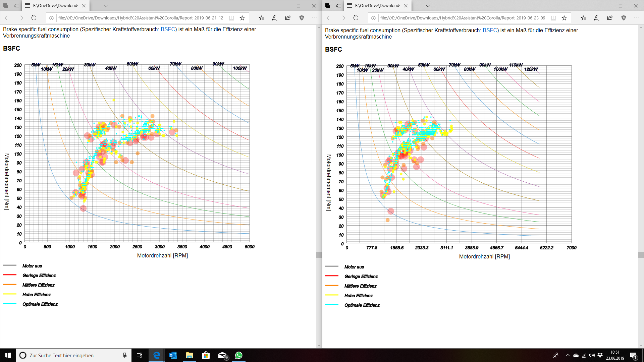The height and width of the screenshot is (362, 644).
Task: Open BSFC link in left page
Action: (x=168, y=29)
